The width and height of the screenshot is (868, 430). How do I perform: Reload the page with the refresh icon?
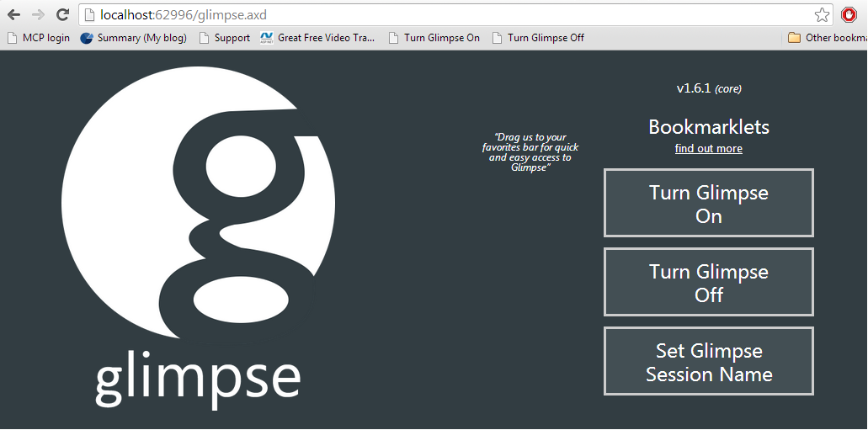63,15
